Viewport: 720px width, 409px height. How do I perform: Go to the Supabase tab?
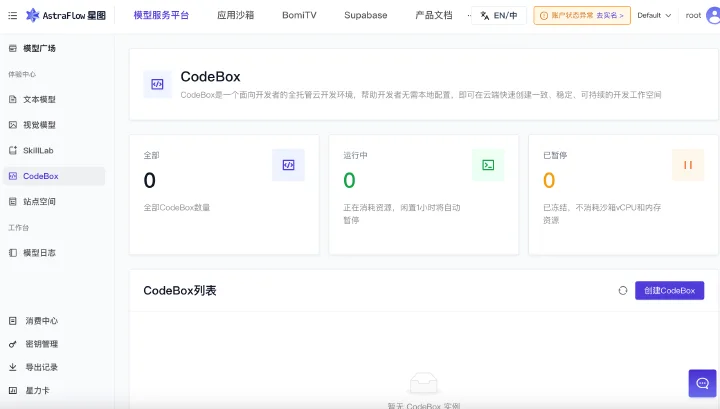[x=366, y=15]
